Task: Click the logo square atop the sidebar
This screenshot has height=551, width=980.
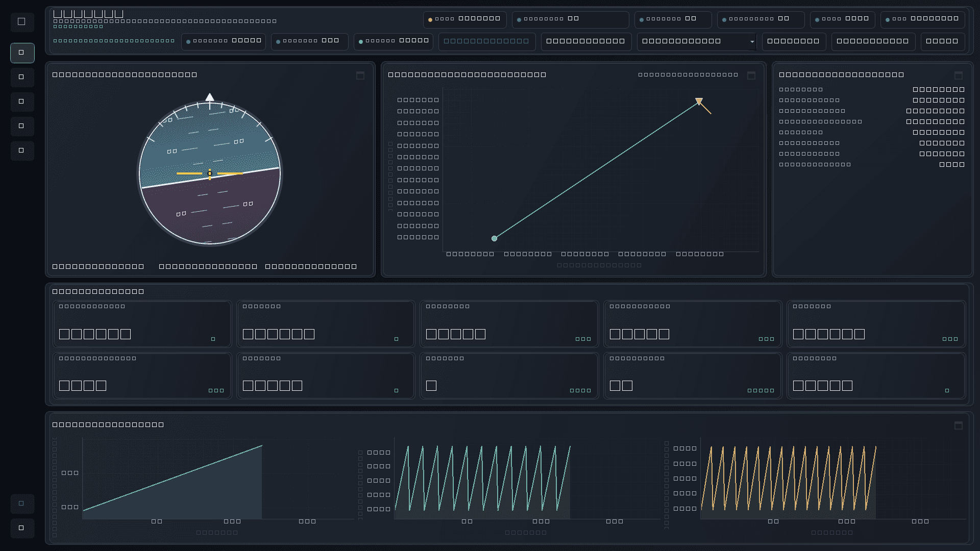Action: click(x=22, y=22)
